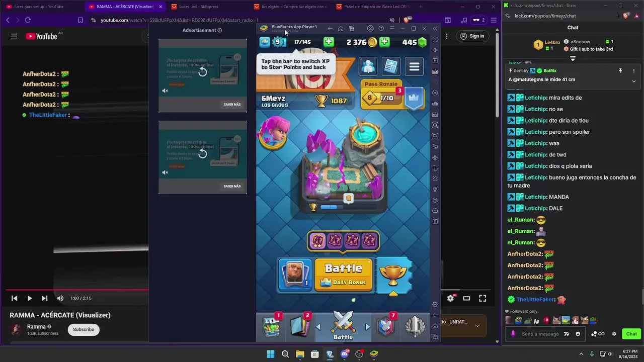
Task: Open the Windows Start menu
Action: coord(270,354)
